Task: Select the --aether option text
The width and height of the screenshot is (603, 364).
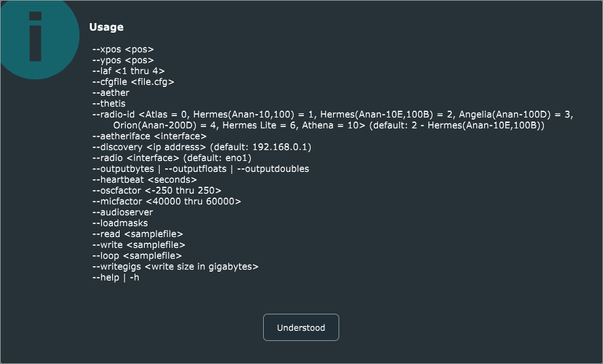Action: tap(111, 92)
